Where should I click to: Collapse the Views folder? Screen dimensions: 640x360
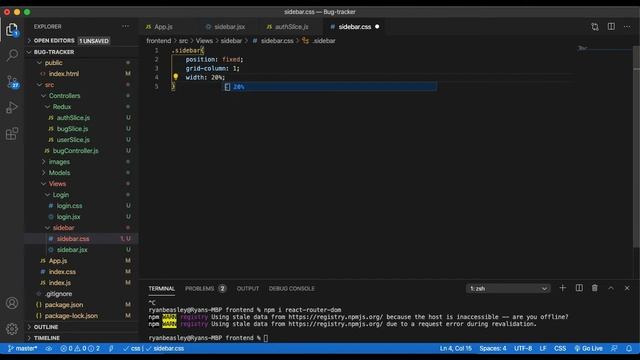coord(57,184)
